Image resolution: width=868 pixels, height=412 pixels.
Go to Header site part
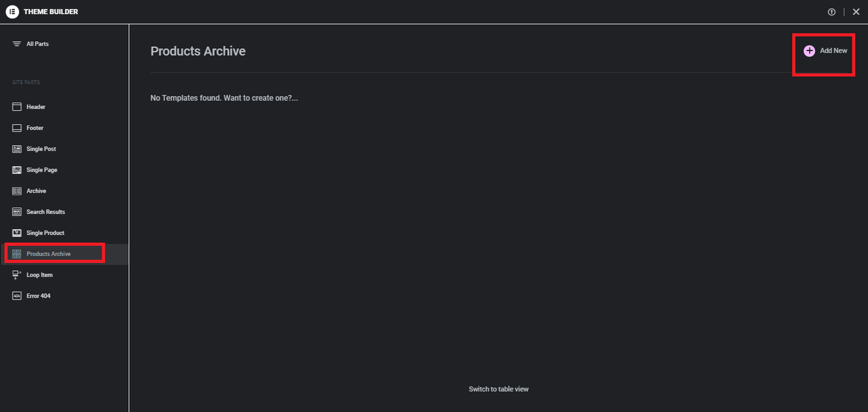(x=36, y=107)
